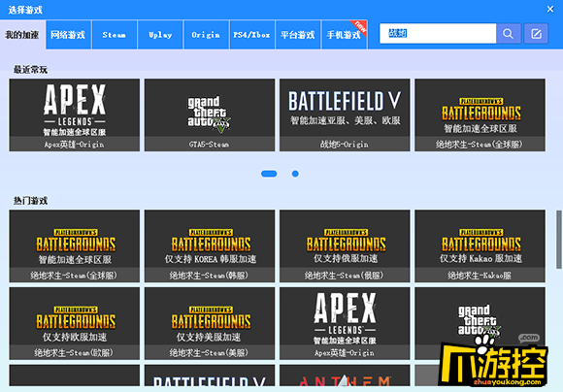Select the Steam tab
This screenshot has height=392, width=563.
coord(115,35)
